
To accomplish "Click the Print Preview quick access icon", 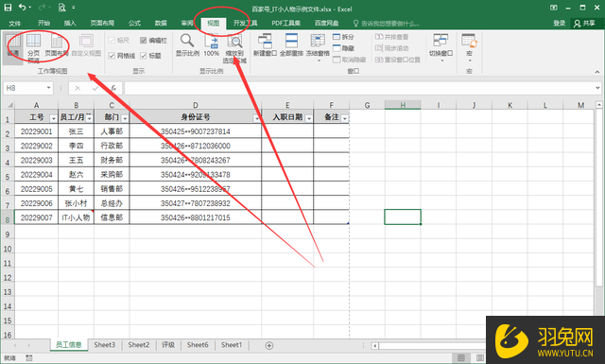I will pyautogui.click(x=61, y=8).
